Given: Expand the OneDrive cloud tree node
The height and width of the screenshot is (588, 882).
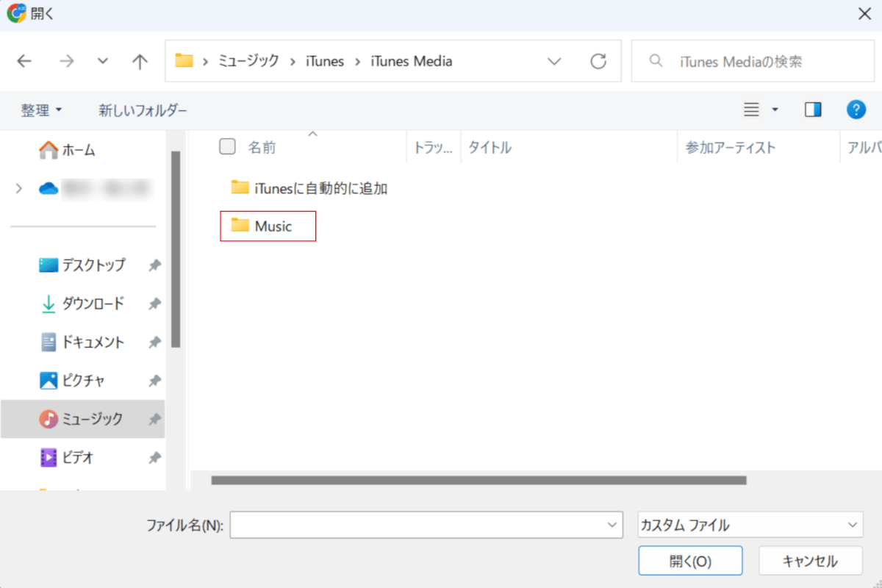Looking at the screenshot, I should click(x=19, y=189).
